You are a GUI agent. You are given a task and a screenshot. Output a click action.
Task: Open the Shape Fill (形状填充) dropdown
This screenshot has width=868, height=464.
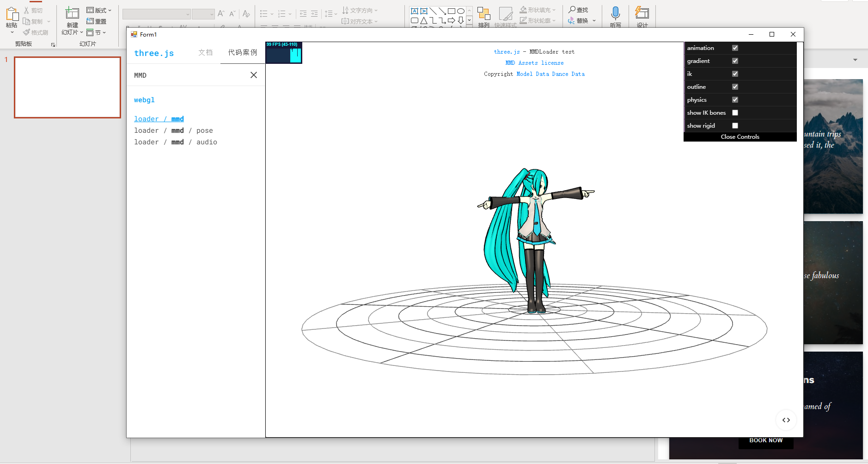(x=538, y=10)
